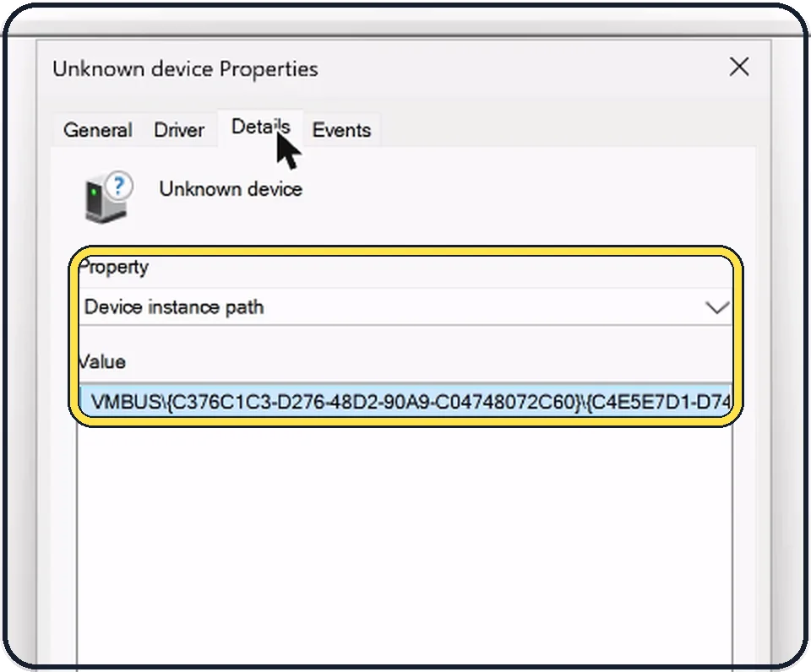
Task: Open the Device instance path dropdown
Action: pos(405,306)
